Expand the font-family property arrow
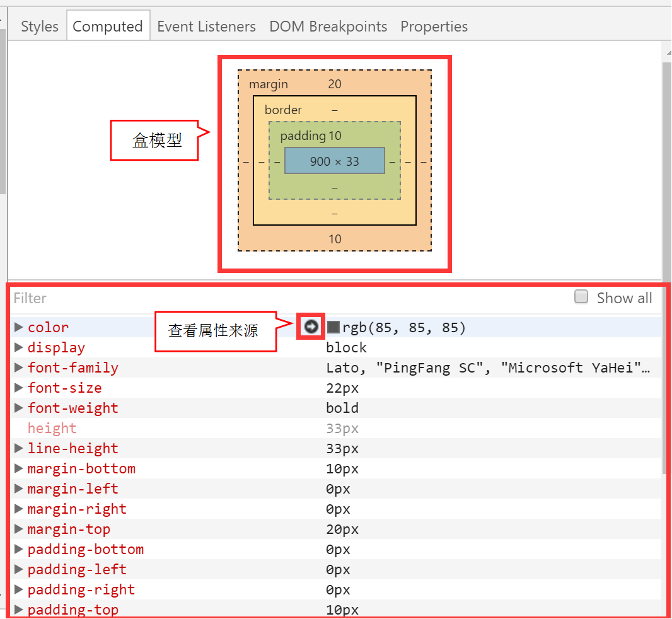 [x=19, y=367]
